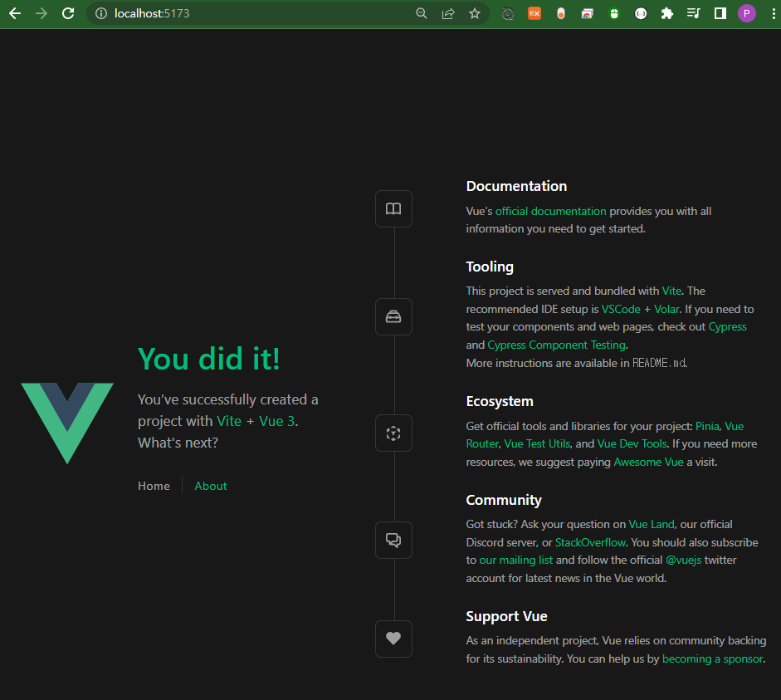Open the Pinia link
Screen dimensions: 781x700
click(x=707, y=427)
